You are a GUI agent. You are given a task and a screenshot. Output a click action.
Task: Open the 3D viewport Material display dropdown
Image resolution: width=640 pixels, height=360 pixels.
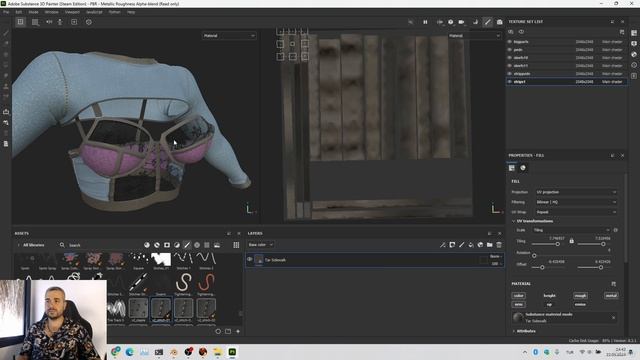229,36
